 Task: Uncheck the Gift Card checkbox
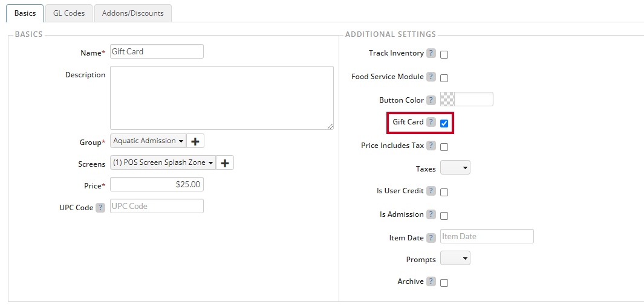444,123
